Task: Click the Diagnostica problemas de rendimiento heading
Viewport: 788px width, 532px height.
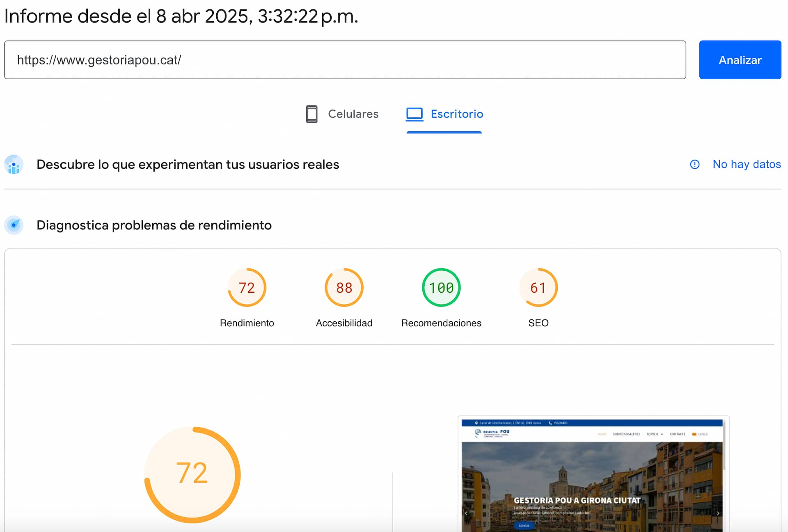Action: pyautogui.click(x=154, y=225)
